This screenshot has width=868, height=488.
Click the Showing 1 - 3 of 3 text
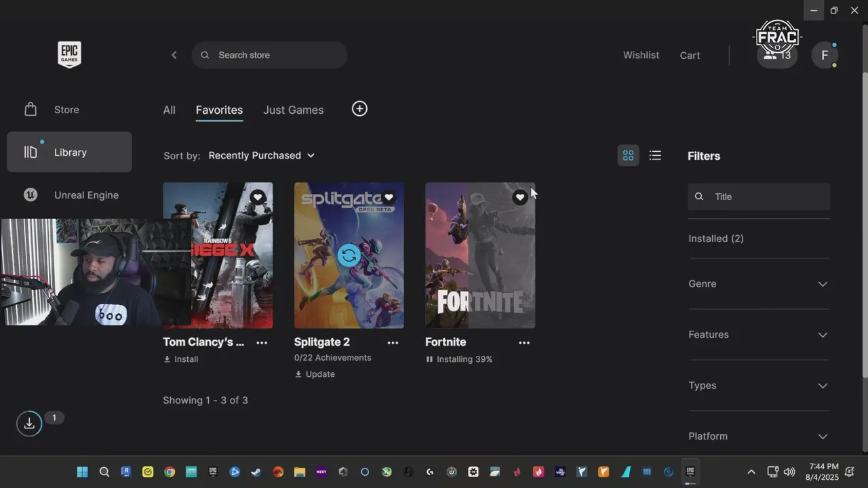[x=205, y=400]
